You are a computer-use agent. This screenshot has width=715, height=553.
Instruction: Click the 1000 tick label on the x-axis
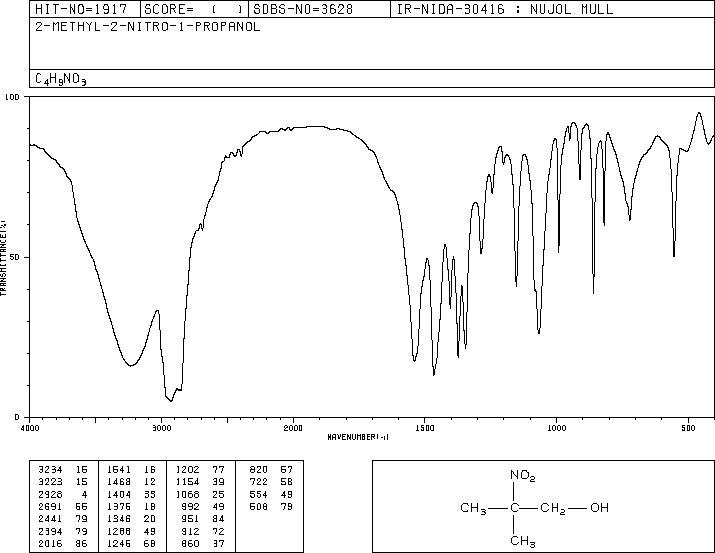(x=556, y=428)
